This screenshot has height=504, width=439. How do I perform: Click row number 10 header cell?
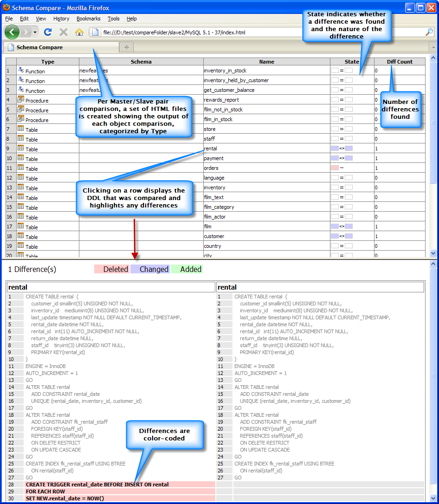pyautogui.click(x=11, y=158)
